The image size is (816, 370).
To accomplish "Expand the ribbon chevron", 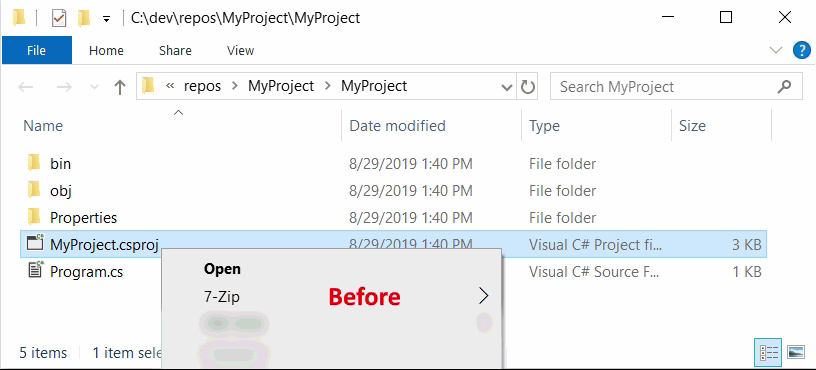I will pyautogui.click(x=776, y=50).
